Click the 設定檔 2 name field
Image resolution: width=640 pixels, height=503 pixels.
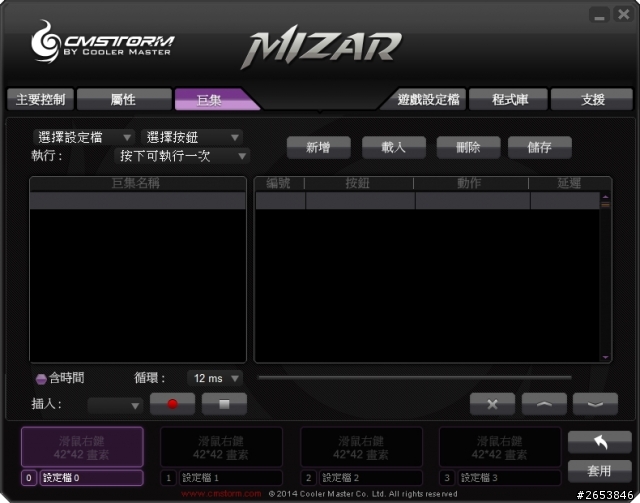(371, 478)
